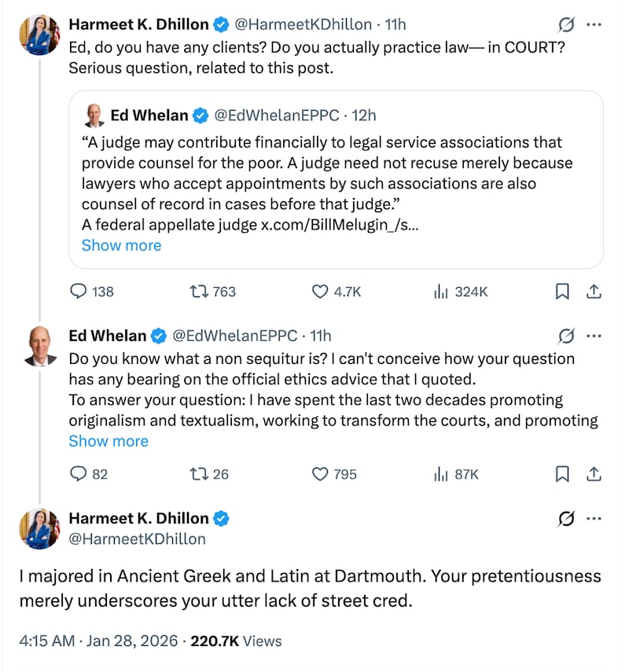Toggle the like heart showing 795

coord(320,473)
